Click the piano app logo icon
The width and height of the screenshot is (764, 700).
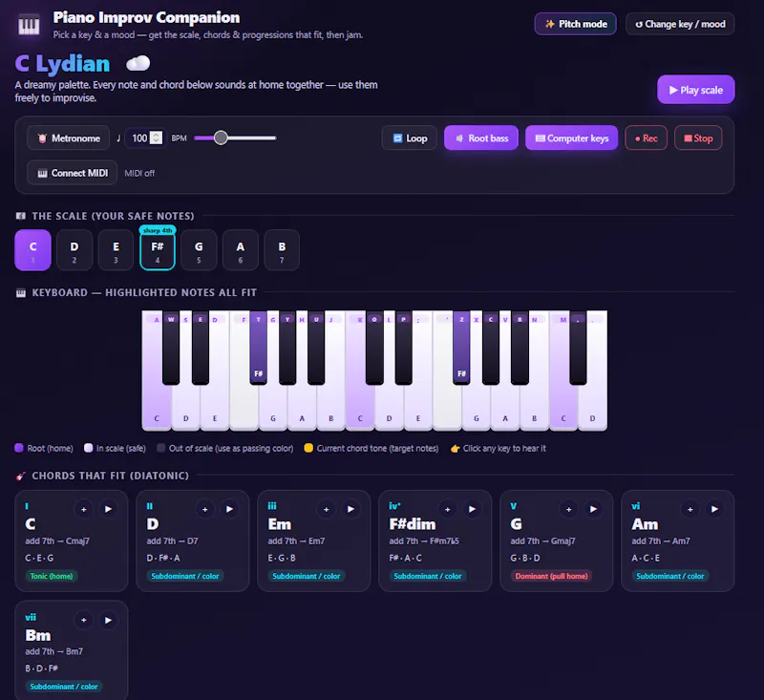[29, 25]
